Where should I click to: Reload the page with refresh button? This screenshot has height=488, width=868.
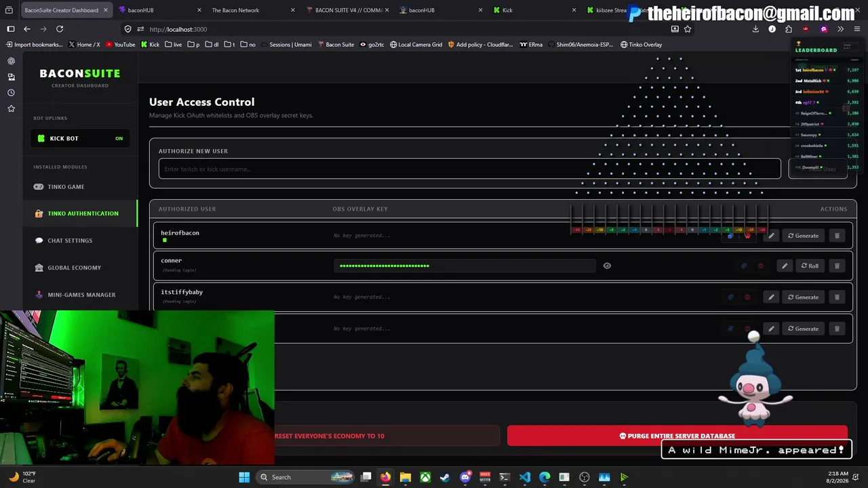pyautogui.click(x=60, y=29)
